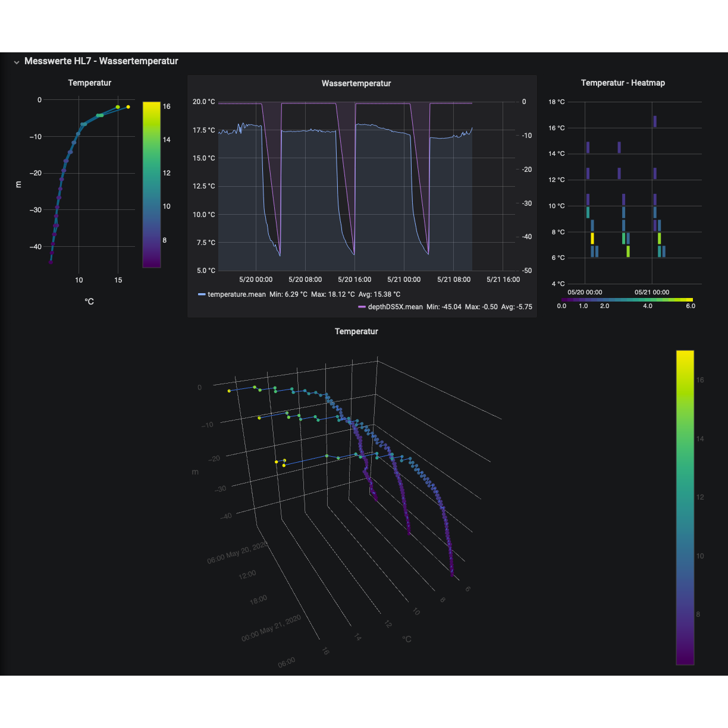Image resolution: width=728 pixels, height=728 pixels.
Task: Select the topmost heatmap cell near 17 °C
Action: point(655,121)
